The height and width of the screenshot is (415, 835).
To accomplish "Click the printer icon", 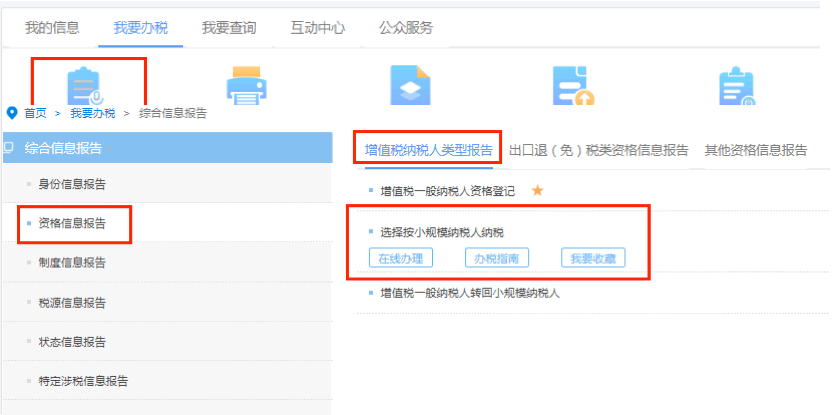I will (246, 87).
